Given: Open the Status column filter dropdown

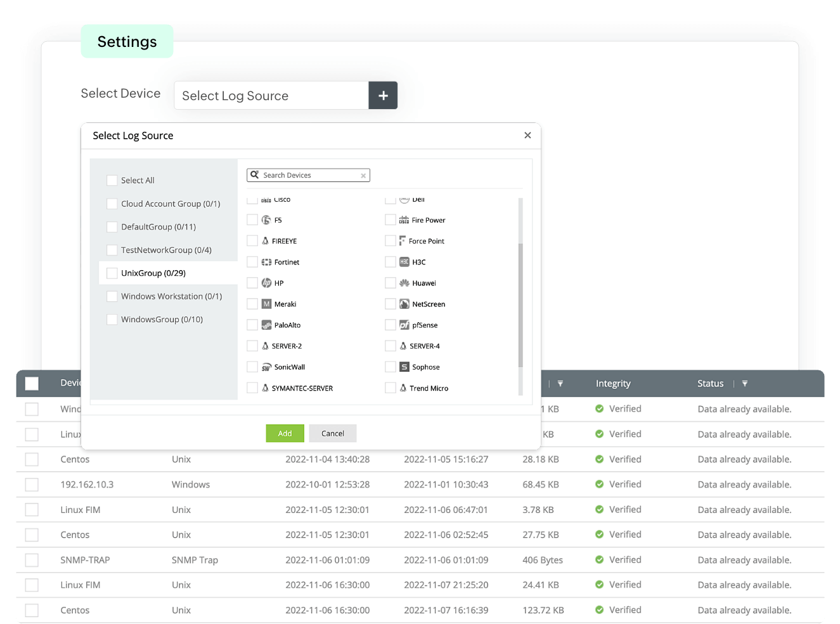Looking at the screenshot, I should pyautogui.click(x=745, y=384).
